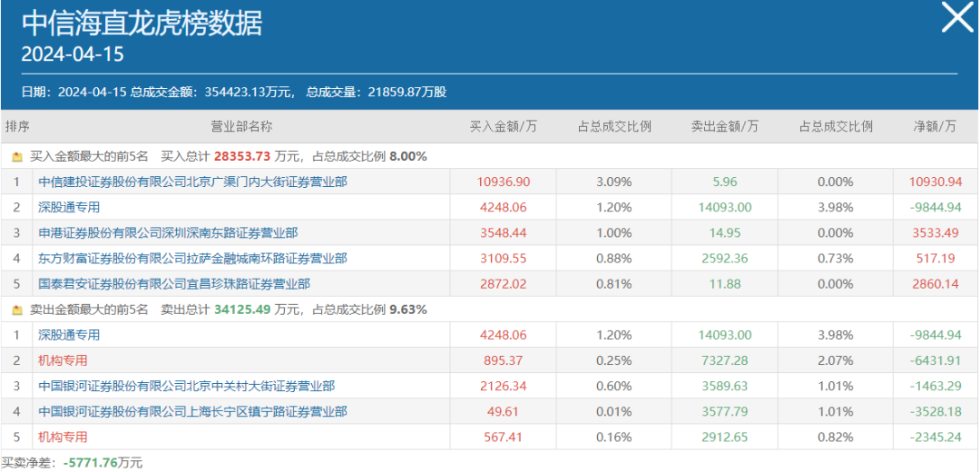The height and width of the screenshot is (472, 980).
Task: Select the sell amount 3577.79
Action: point(724,411)
